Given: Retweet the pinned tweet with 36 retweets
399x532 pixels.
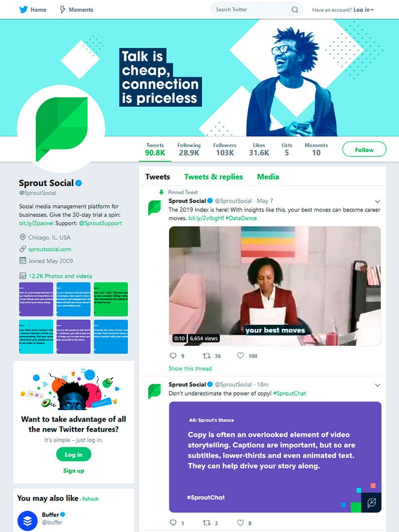Looking at the screenshot, I should point(207,356).
